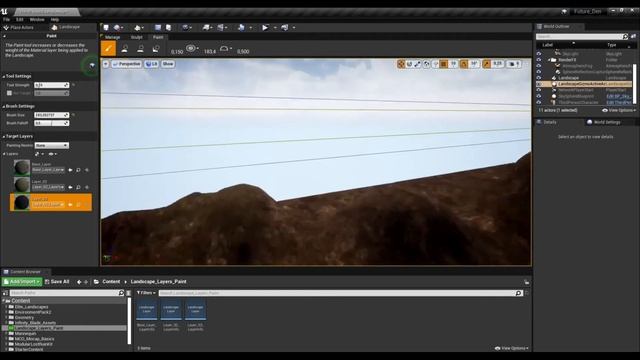Click the Lit view mode button

click(x=151, y=64)
